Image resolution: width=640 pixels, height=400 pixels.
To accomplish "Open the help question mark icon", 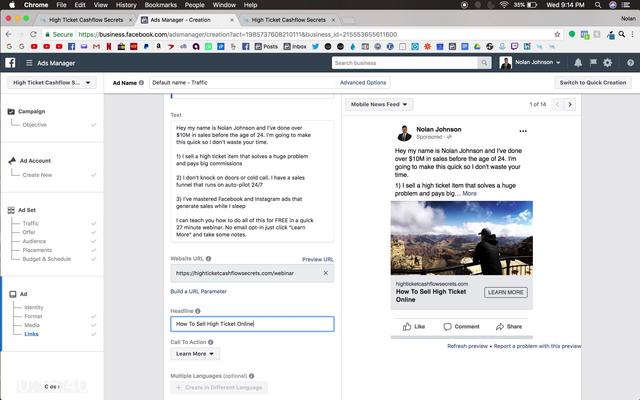I will 631,62.
